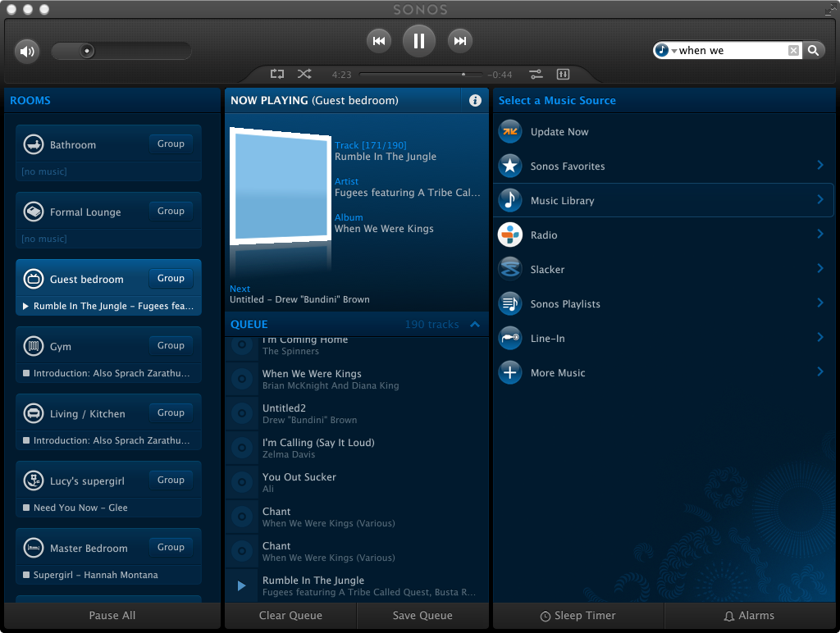Click the magnifying glass search button
Viewport: 840px width, 633px height.
tap(813, 51)
